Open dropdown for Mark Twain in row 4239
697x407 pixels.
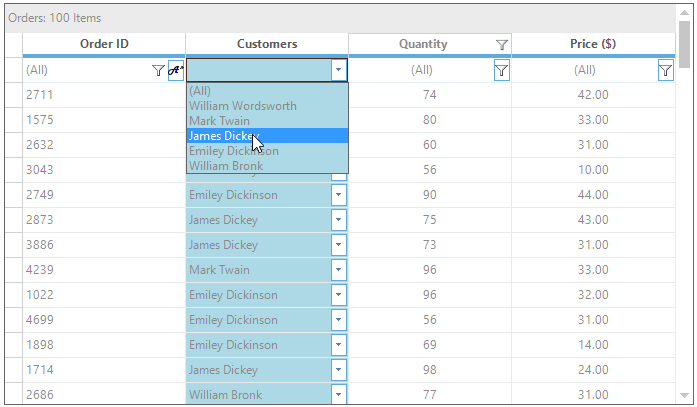coord(339,270)
